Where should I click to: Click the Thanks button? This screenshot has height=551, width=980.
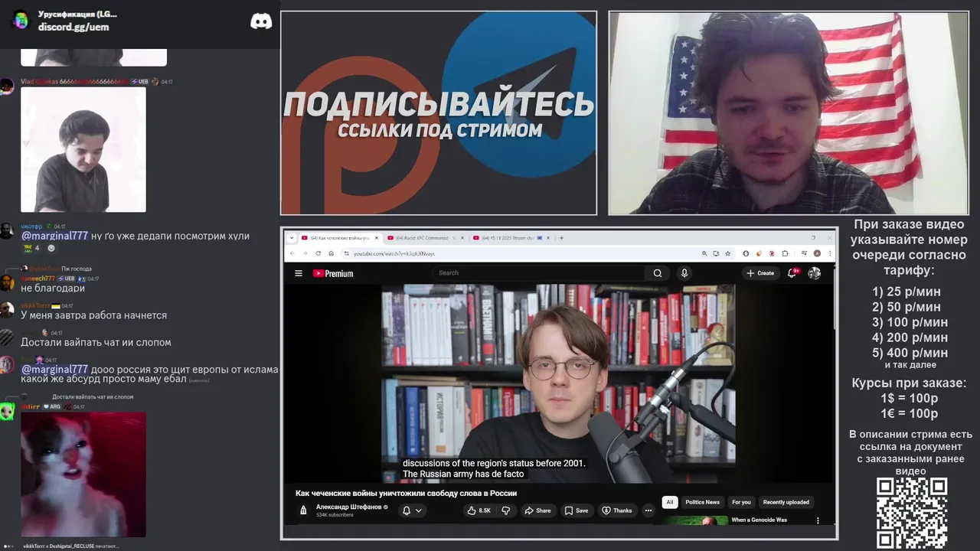[x=617, y=510]
